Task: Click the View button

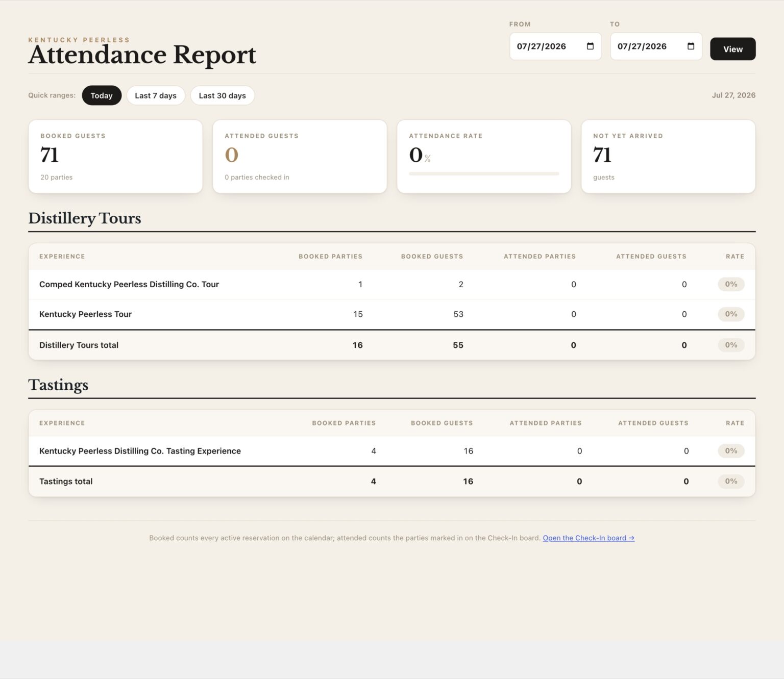Action: point(732,49)
